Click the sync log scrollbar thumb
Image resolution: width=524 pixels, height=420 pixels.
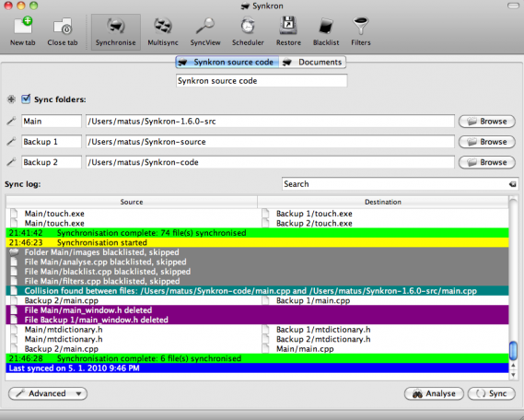click(x=513, y=351)
